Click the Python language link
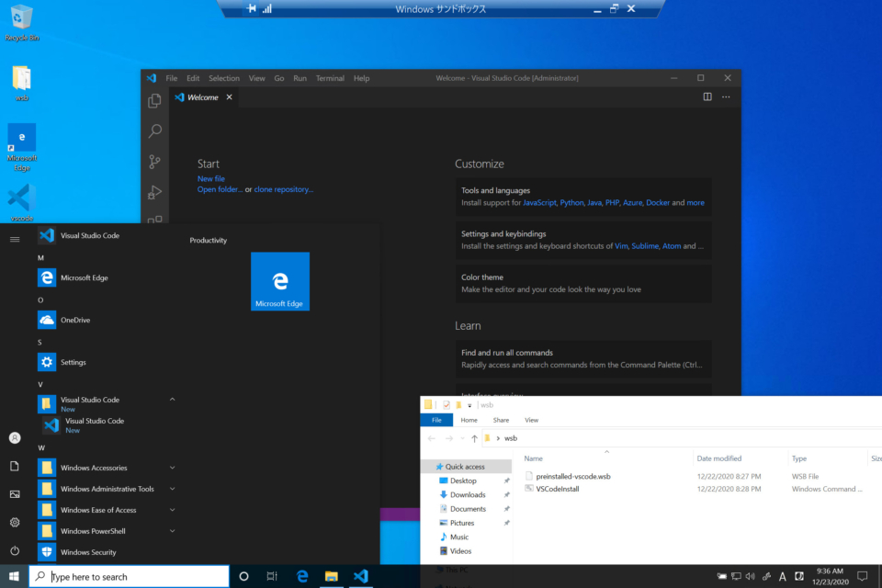Image resolution: width=882 pixels, height=588 pixels. (x=571, y=202)
